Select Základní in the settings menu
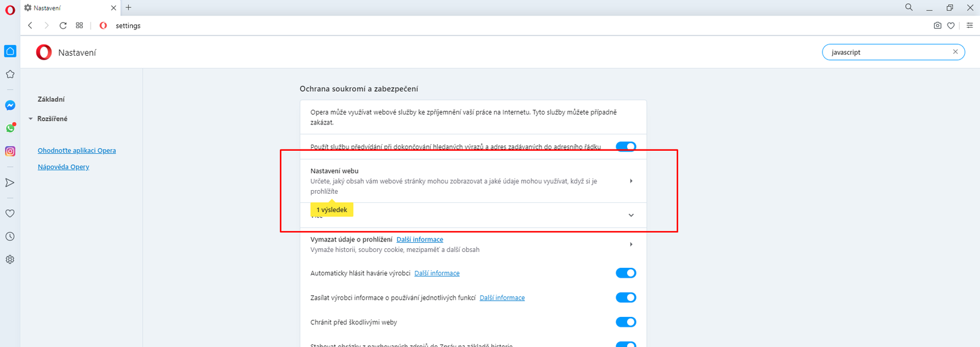The image size is (980, 347). tap(51, 99)
